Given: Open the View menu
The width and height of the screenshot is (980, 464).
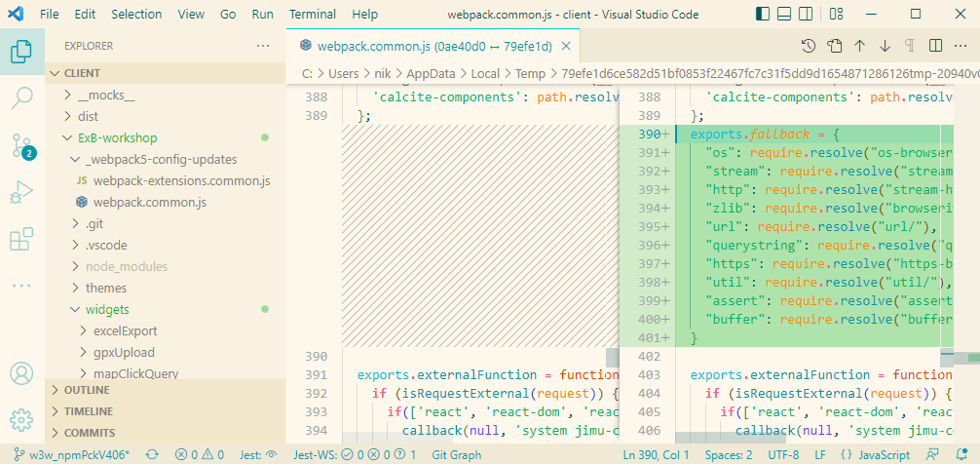Looking at the screenshot, I should pos(191,14).
